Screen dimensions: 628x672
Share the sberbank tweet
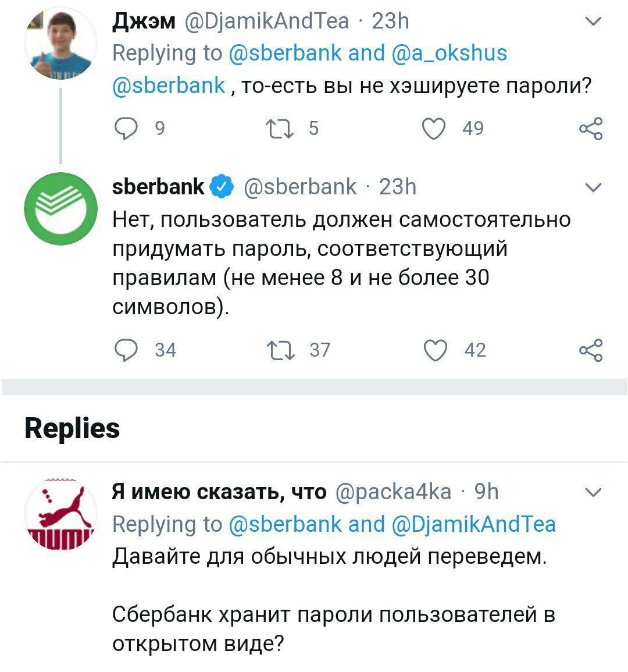click(x=591, y=350)
